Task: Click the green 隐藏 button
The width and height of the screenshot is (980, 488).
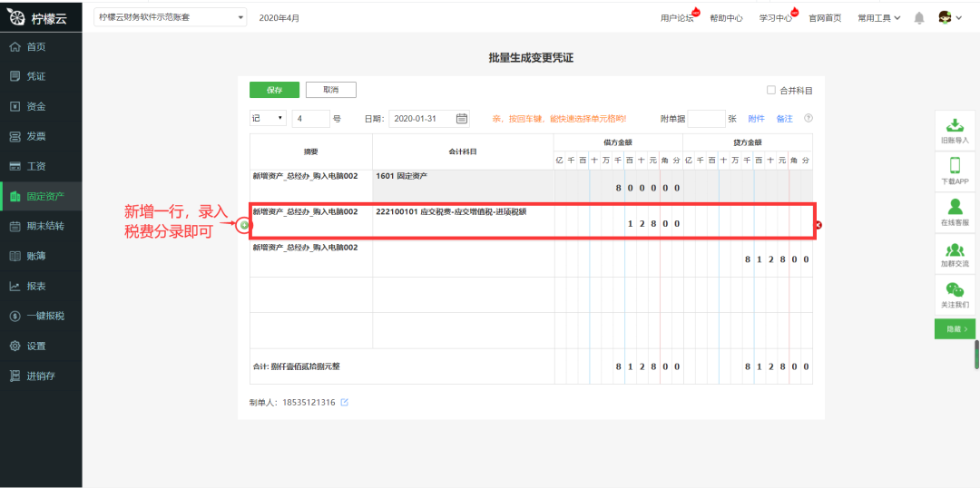Action: 955,328
